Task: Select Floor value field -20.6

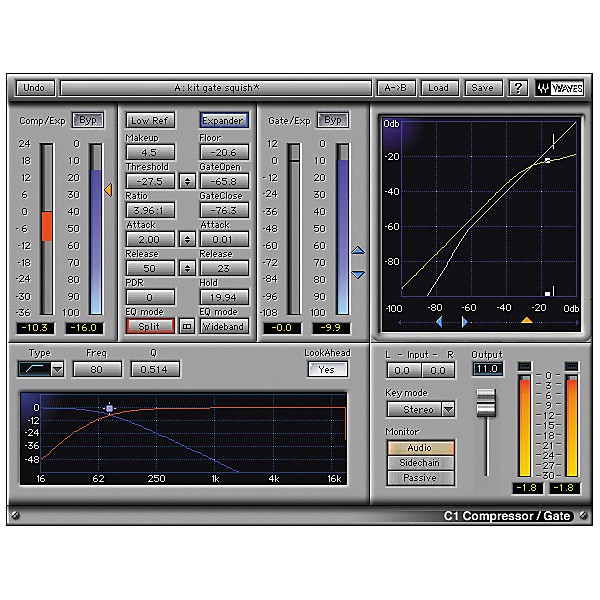Action: click(x=224, y=152)
